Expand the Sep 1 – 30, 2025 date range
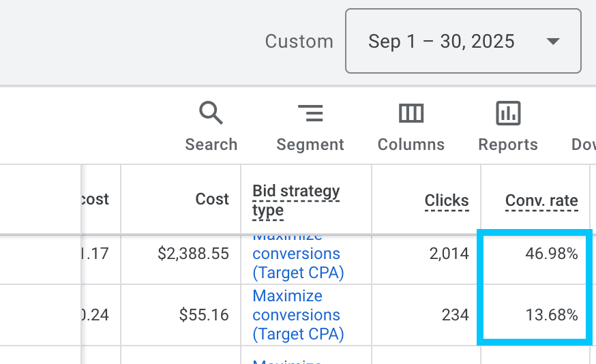Image resolution: width=596 pixels, height=364 pixels. 463,41
